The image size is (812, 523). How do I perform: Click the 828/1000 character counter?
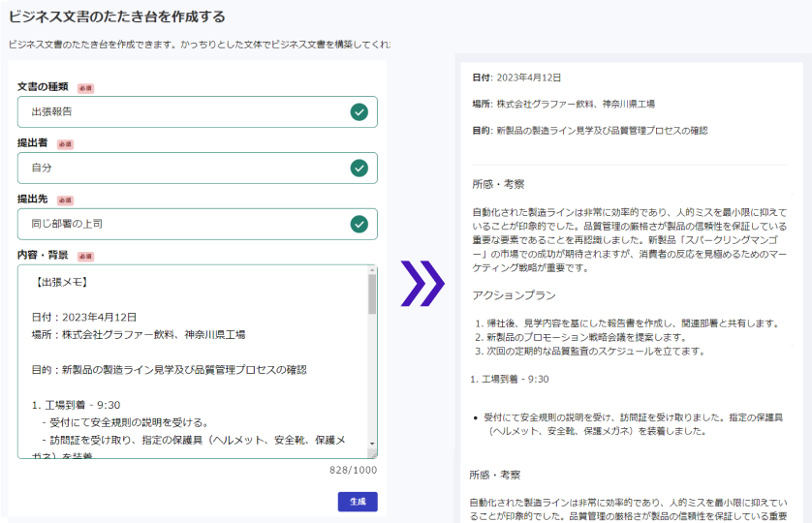pyautogui.click(x=353, y=470)
